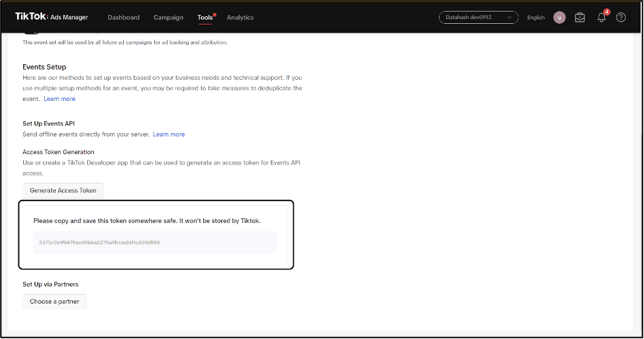Open the English language selector

coord(536,18)
